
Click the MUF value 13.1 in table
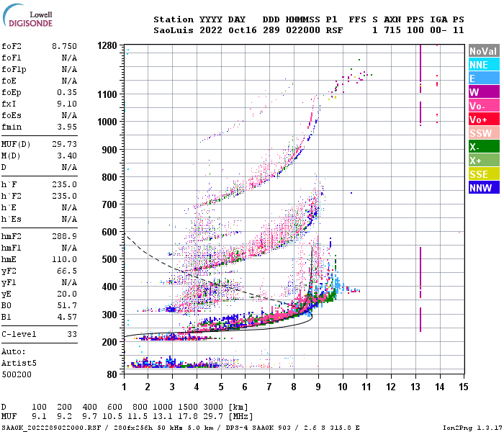(x=162, y=417)
